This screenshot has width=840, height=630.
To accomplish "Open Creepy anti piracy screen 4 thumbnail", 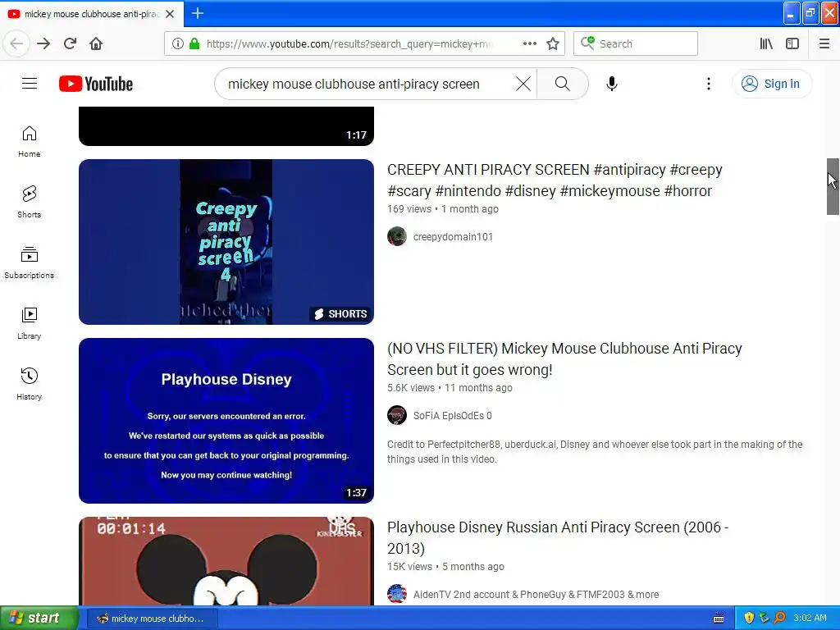I will (x=226, y=242).
